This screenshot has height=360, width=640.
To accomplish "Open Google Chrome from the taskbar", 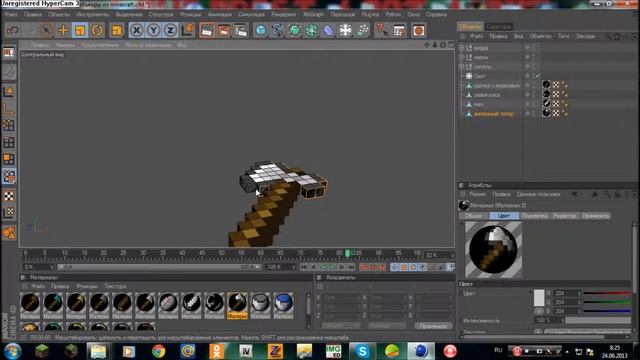I will coord(158,351).
